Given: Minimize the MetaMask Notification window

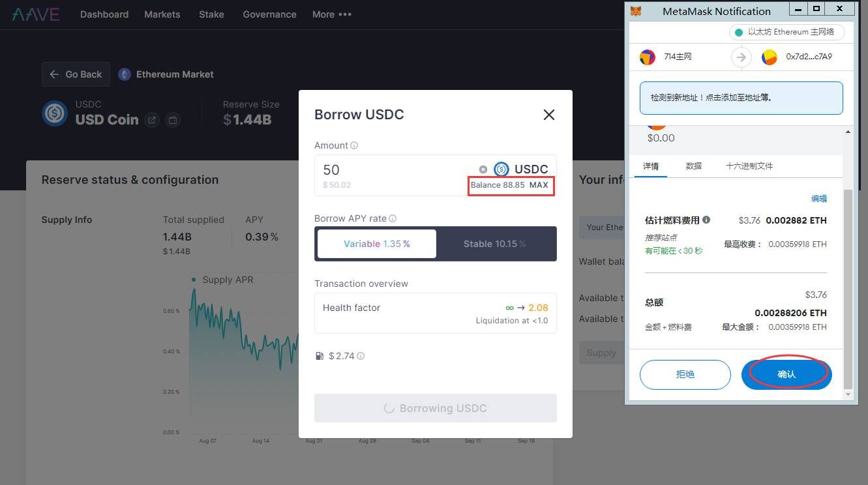Looking at the screenshot, I should coord(799,8).
